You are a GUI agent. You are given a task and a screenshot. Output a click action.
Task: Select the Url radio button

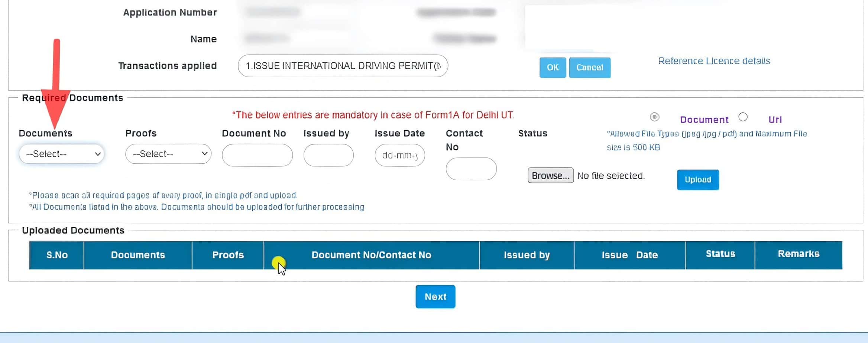tap(743, 117)
